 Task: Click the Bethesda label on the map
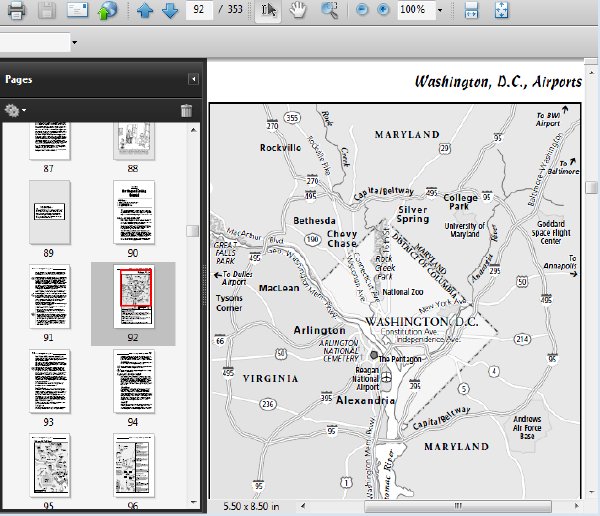(315, 220)
